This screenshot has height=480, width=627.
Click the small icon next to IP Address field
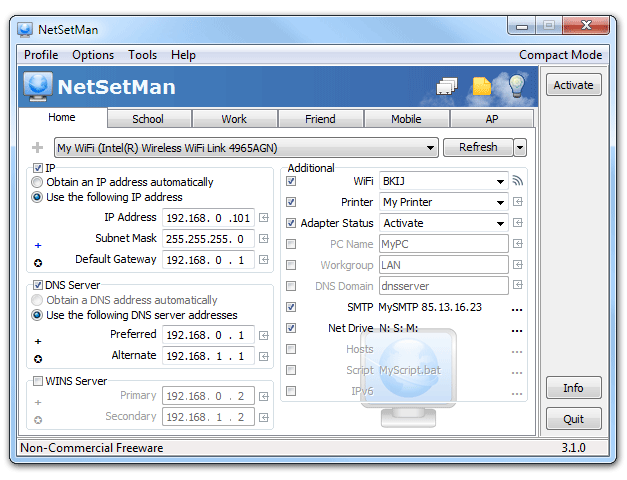point(264,217)
